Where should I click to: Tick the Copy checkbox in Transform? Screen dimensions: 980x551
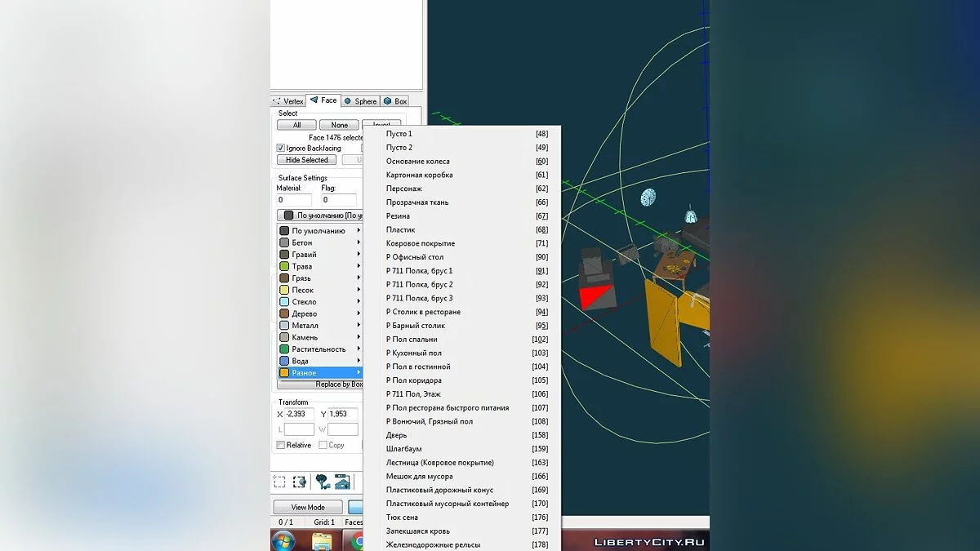(323, 445)
